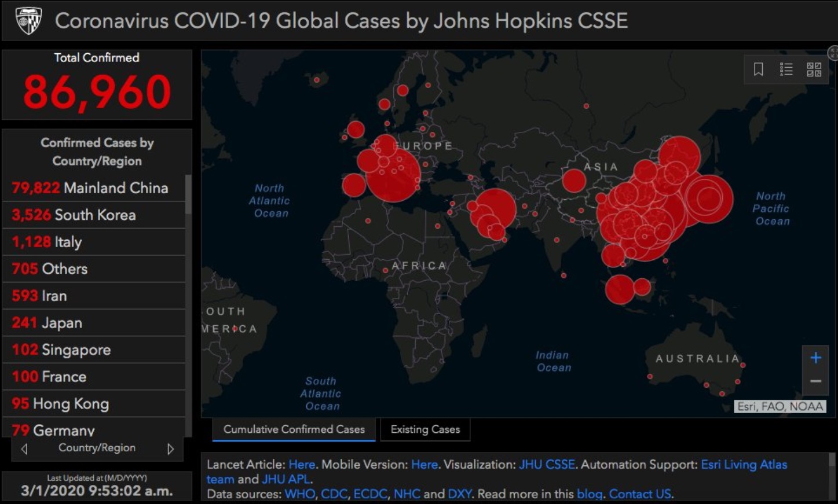Click the Johns Hopkins shield logo
Image resolution: width=838 pixels, height=504 pixels.
(28, 21)
